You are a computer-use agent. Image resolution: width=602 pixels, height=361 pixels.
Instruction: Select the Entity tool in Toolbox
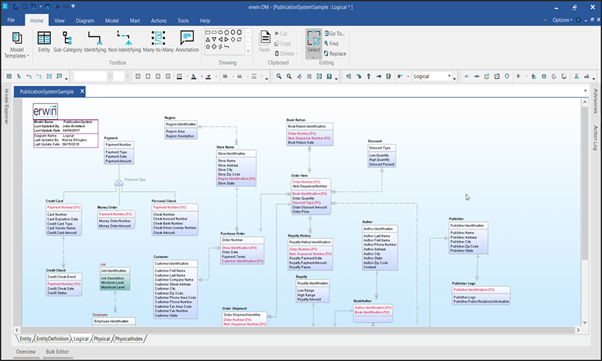[44, 42]
